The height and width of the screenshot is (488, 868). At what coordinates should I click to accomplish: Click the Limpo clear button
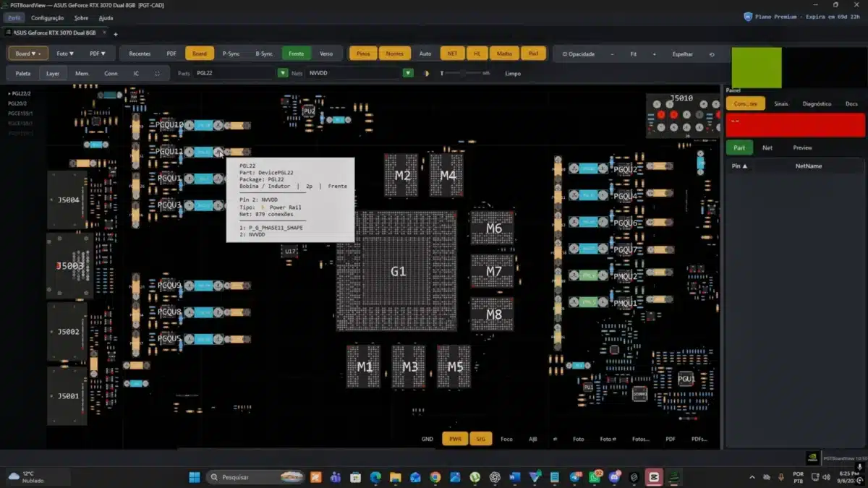[x=513, y=73]
